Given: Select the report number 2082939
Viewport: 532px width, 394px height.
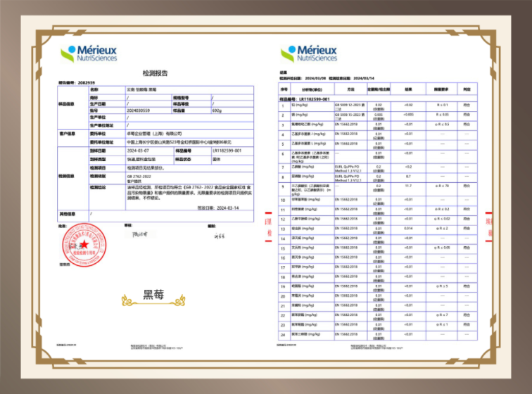Looking at the screenshot, I should coord(86,82).
